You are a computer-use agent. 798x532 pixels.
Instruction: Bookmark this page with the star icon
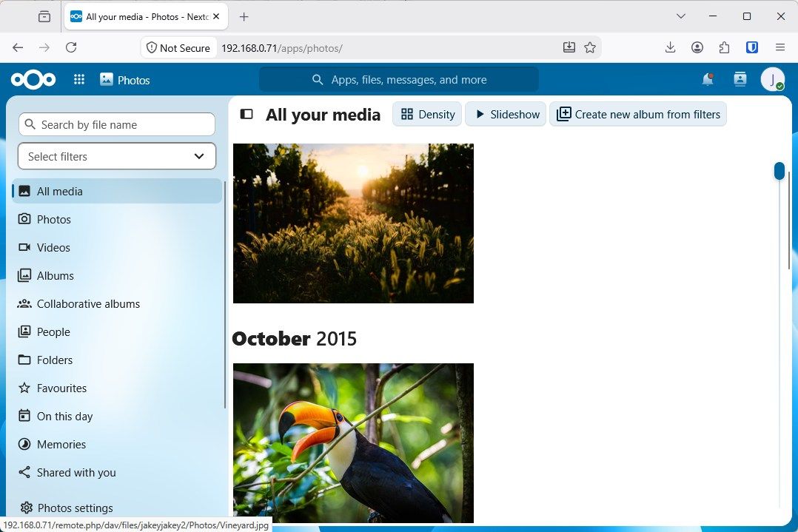(x=590, y=48)
